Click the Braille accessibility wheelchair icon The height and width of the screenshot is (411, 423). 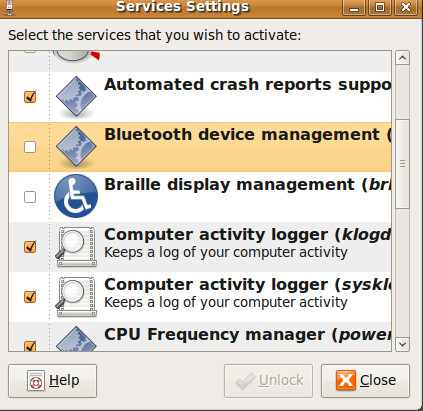[x=76, y=196]
